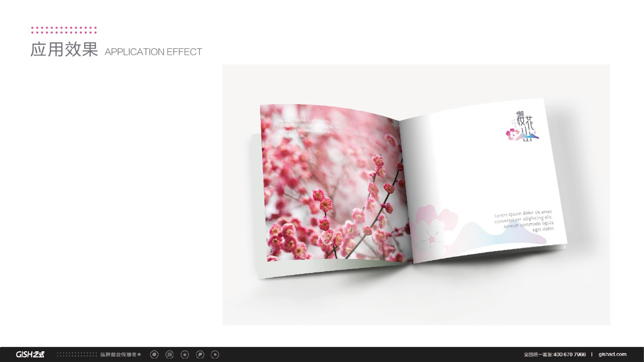Click the grey dotted pattern in the footer
644x362 pixels.
click(x=77, y=354)
